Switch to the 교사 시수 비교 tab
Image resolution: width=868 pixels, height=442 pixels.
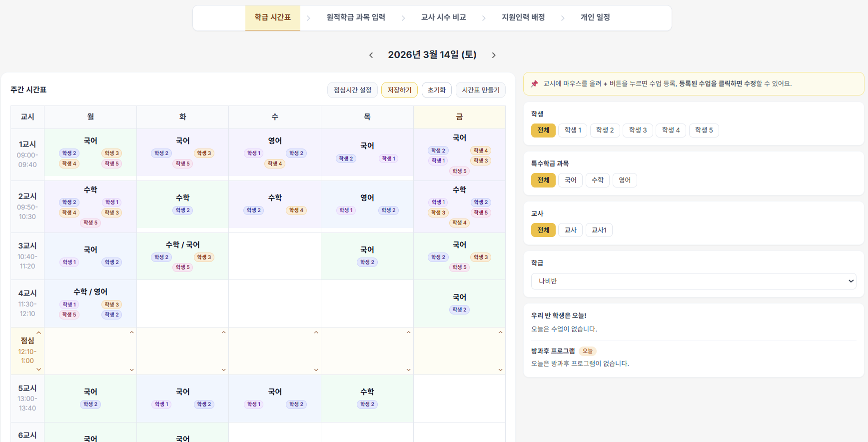[x=443, y=17]
